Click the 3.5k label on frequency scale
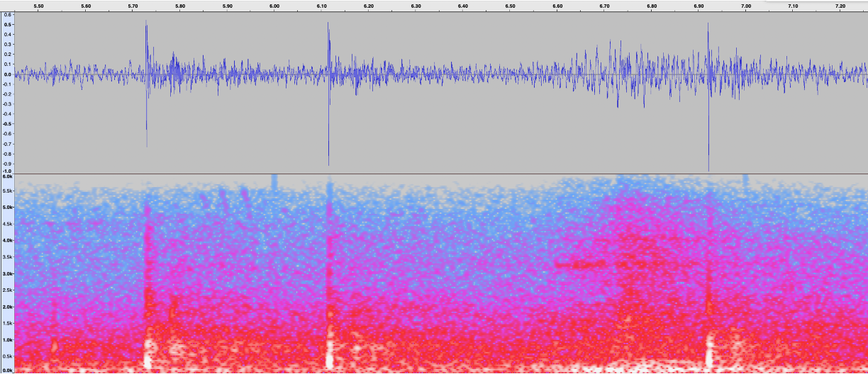 pyautogui.click(x=8, y=257)
